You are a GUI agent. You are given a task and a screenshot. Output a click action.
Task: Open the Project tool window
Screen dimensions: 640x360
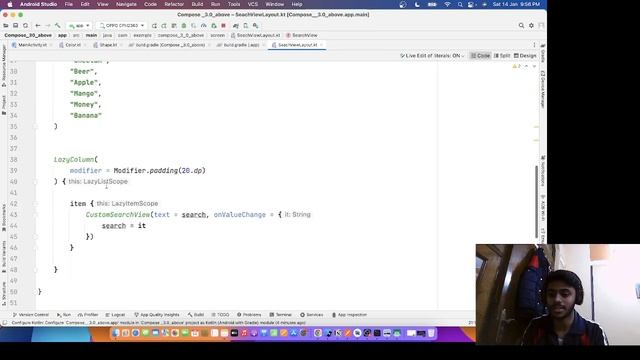(4, 105)
